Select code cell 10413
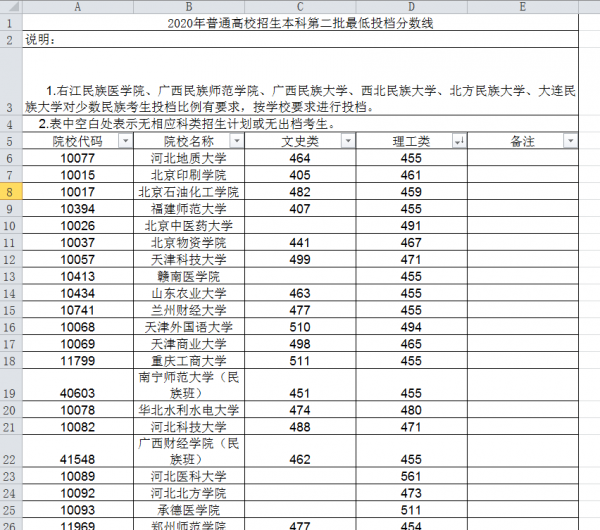Screen dimensions: 600x530 (78, 276)
